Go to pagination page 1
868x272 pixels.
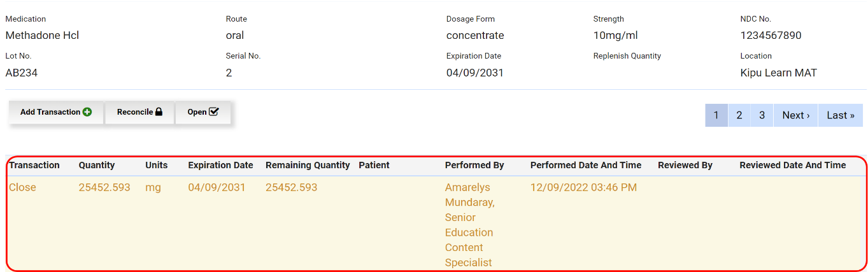[x=716, y=115]
